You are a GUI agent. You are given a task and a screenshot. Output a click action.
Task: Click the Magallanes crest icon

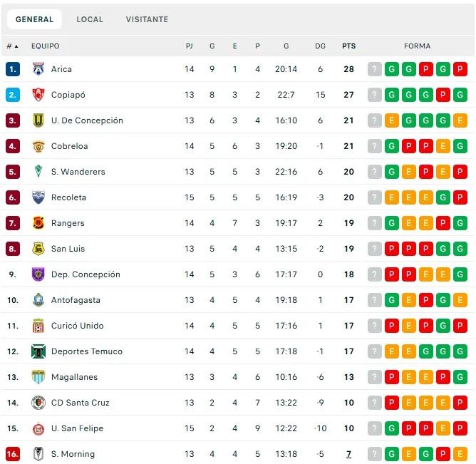tap(38, 377)
